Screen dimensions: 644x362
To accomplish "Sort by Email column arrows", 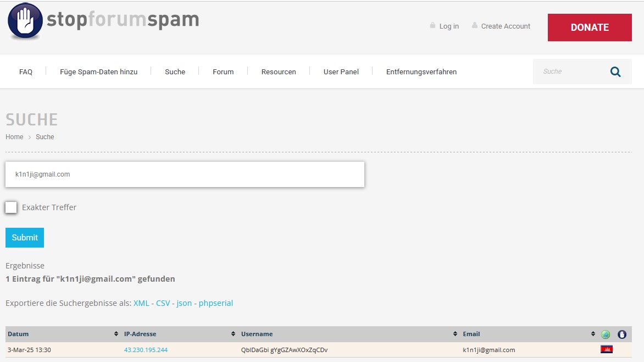I will (x=593, y=334).
